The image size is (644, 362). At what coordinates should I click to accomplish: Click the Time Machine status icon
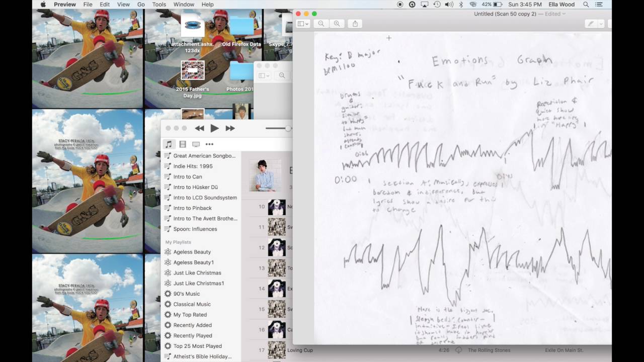click(437, 5)
